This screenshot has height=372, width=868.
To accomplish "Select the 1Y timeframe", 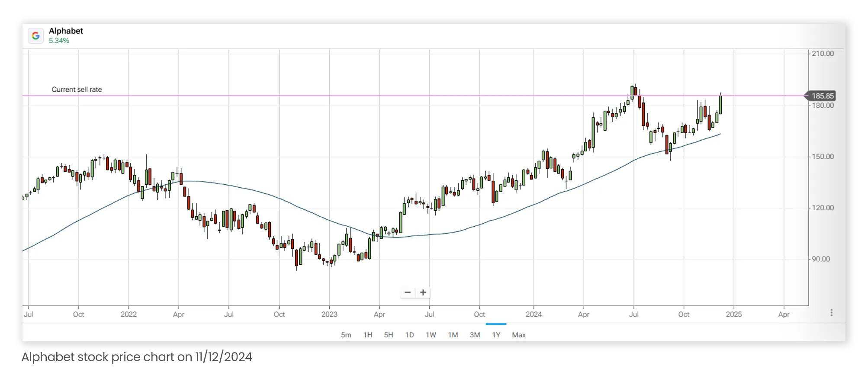I will coord(496,335).
